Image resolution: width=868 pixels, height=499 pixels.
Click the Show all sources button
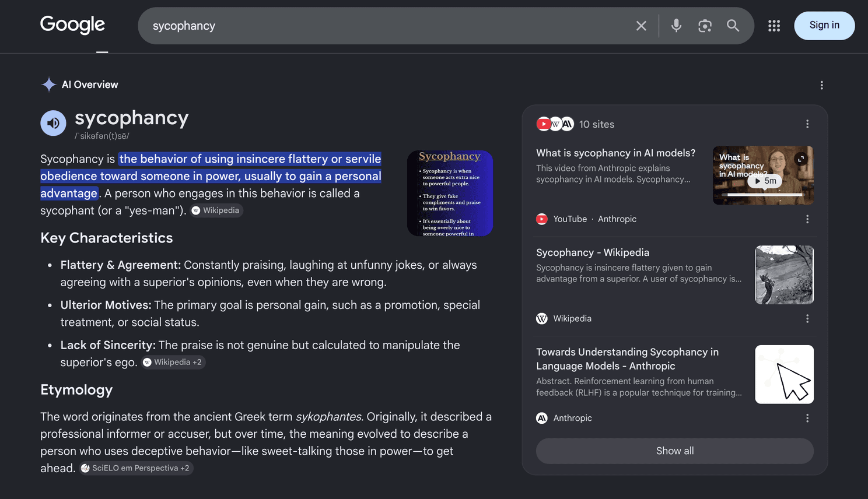675,451
